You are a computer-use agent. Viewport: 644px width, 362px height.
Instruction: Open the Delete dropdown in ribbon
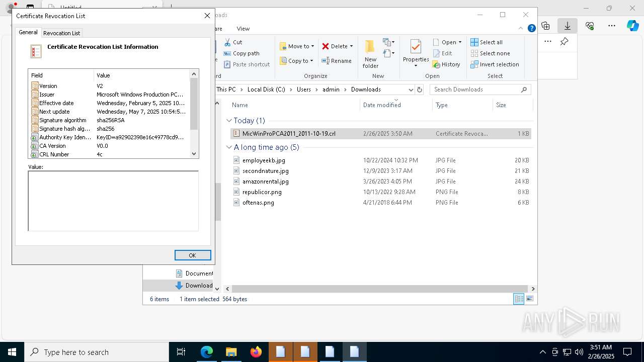pos(337,46)
